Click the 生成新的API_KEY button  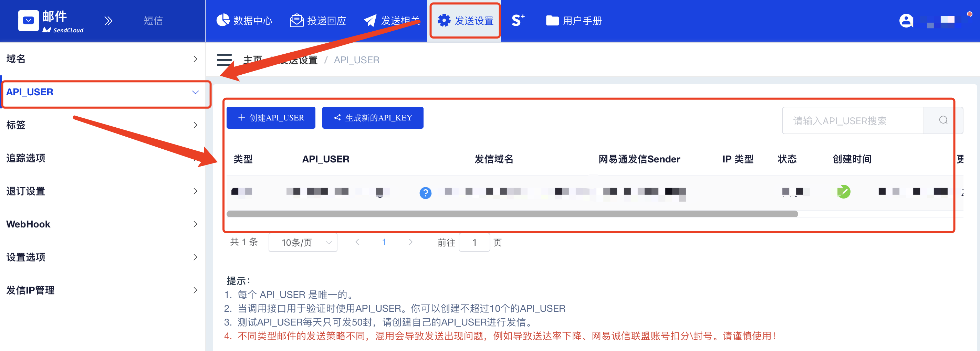373,118
